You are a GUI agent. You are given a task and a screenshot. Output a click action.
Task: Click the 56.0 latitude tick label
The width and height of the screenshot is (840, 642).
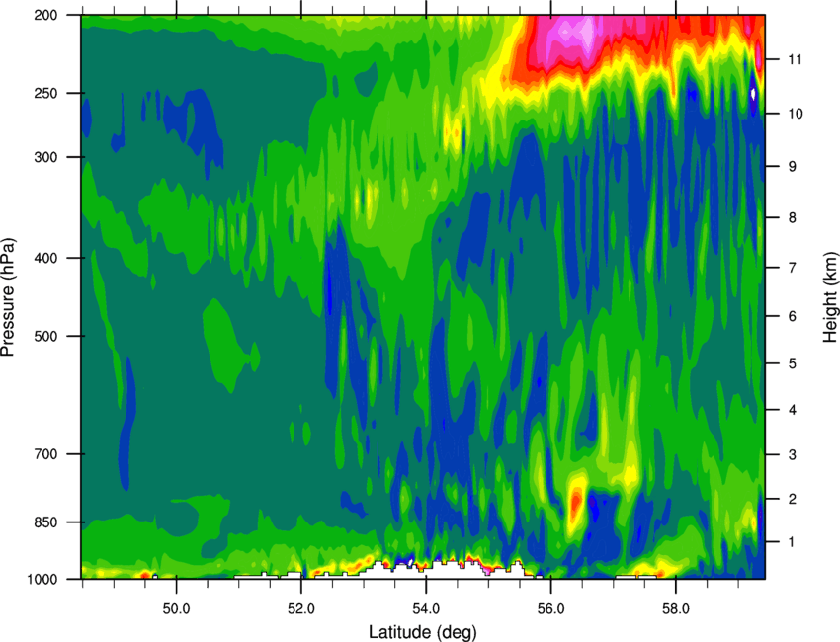tap(550, 608)
